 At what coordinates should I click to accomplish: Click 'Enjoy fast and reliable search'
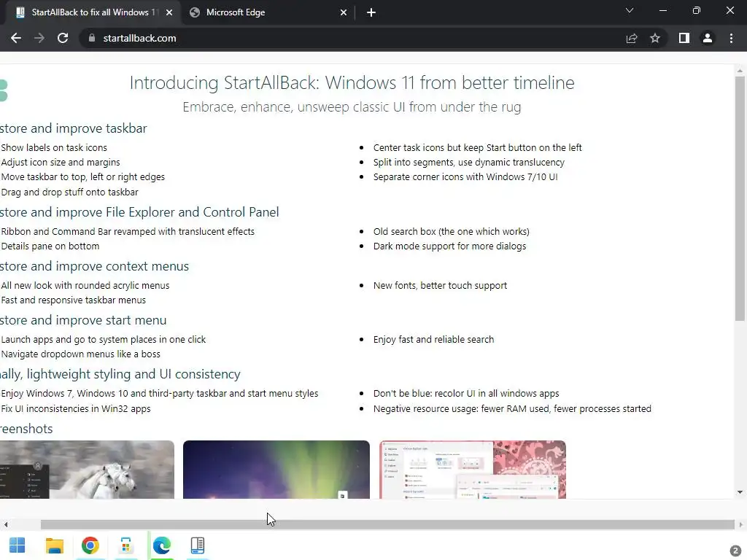433,340
